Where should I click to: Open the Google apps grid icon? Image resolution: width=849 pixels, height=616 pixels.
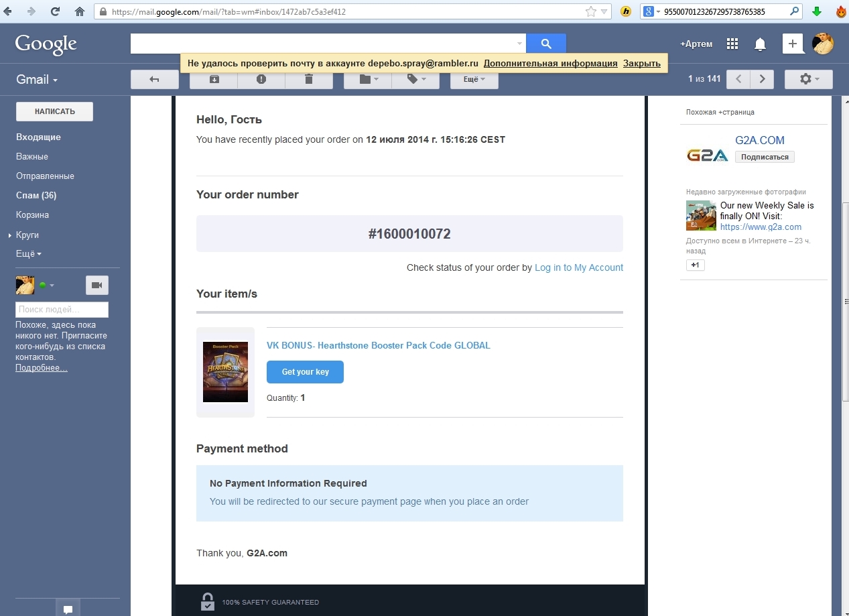pyautogui.click(x=732, y=44)
